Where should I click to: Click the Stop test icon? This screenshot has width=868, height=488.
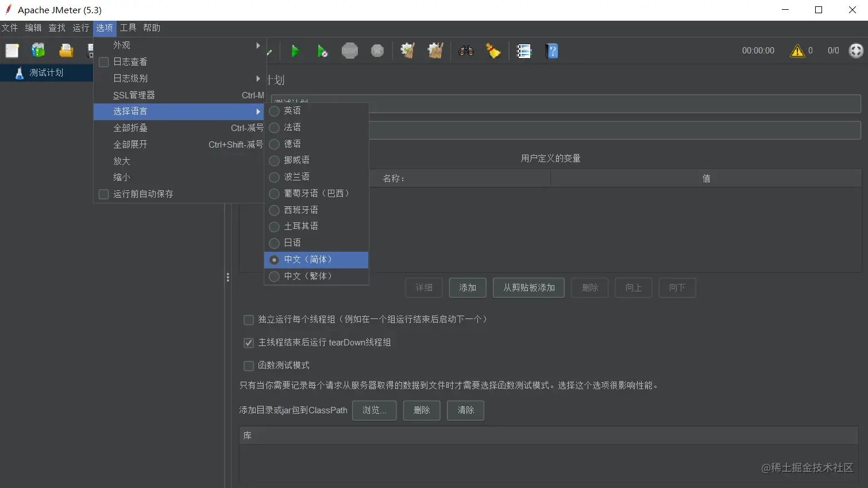[x=350, y=51]
